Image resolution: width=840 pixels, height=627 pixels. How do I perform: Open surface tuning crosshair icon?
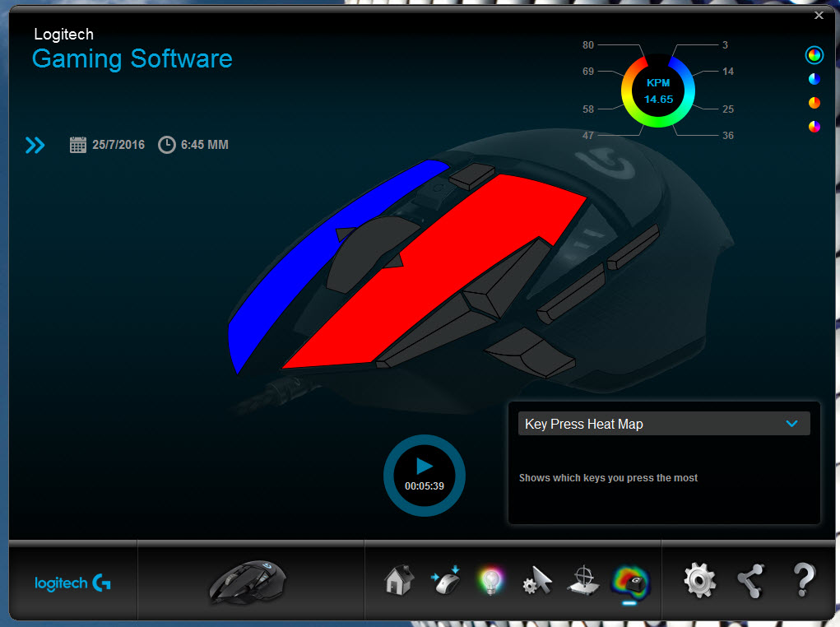click(583, 580)
